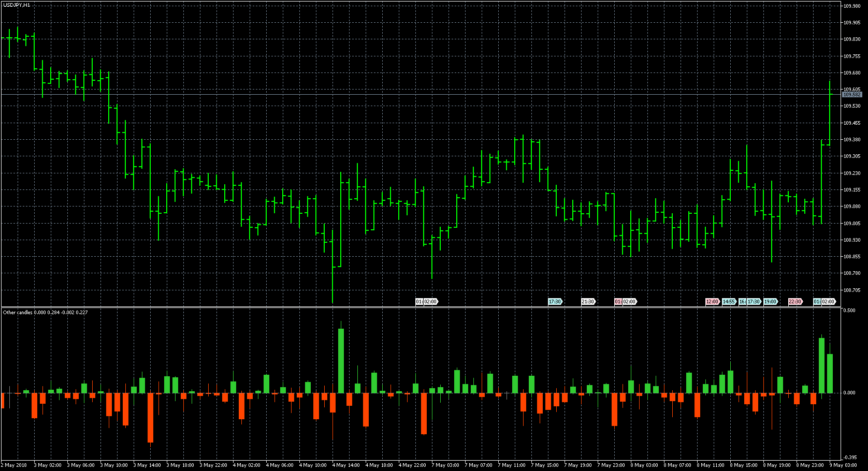
Task: Click the divider between chart and indicator panel
Action: (414, 306)
